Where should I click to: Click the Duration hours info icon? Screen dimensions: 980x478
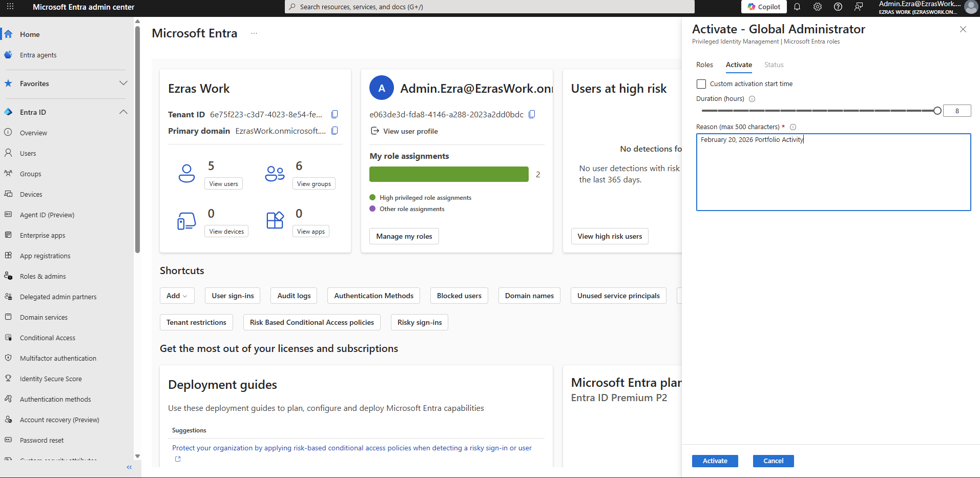pyautogui.click(x=752, y=99)
